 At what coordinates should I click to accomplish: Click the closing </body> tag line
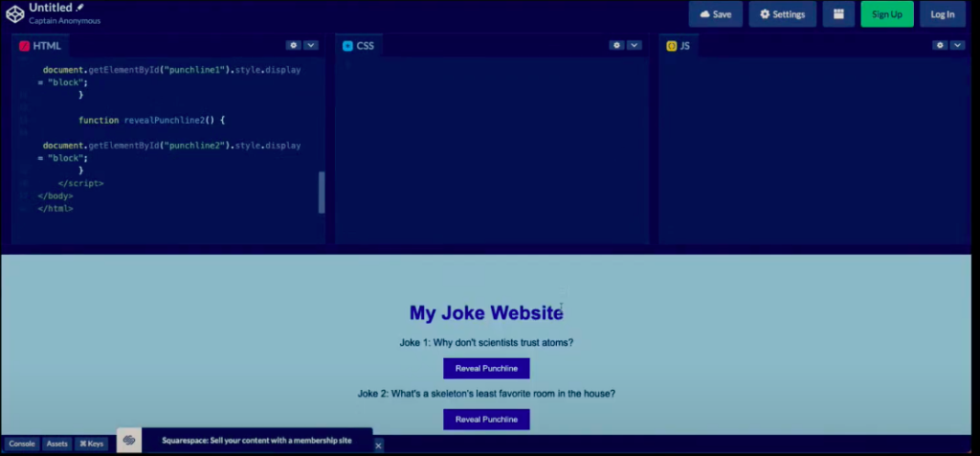pyautogui.click(x=55, y=195)
